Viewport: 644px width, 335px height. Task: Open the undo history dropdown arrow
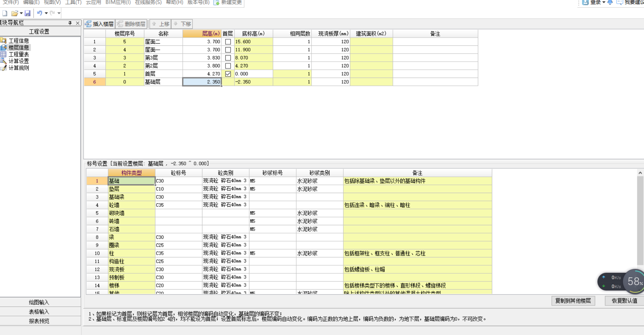(46, 13)
